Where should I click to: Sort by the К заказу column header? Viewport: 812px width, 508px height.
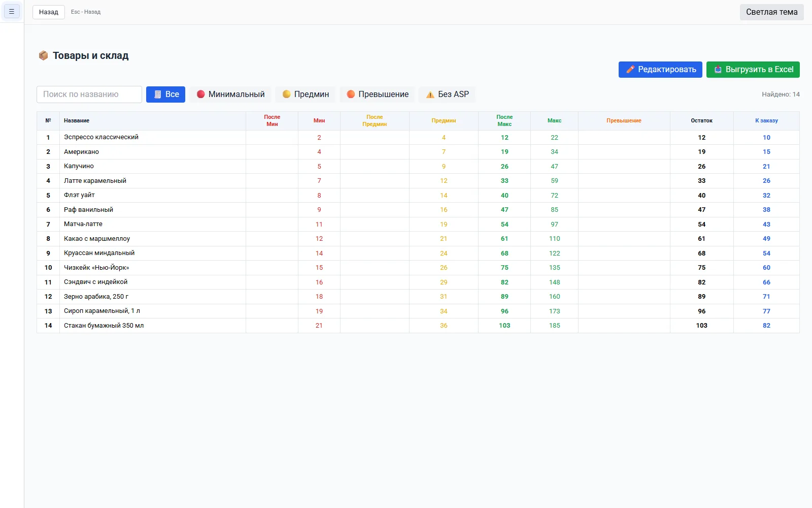click(x=766, y=121)
